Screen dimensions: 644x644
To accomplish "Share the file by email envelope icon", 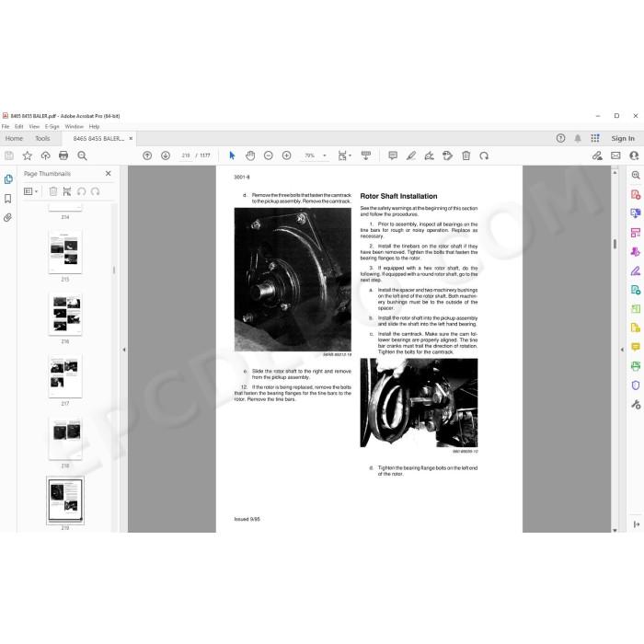I will 615,155.
